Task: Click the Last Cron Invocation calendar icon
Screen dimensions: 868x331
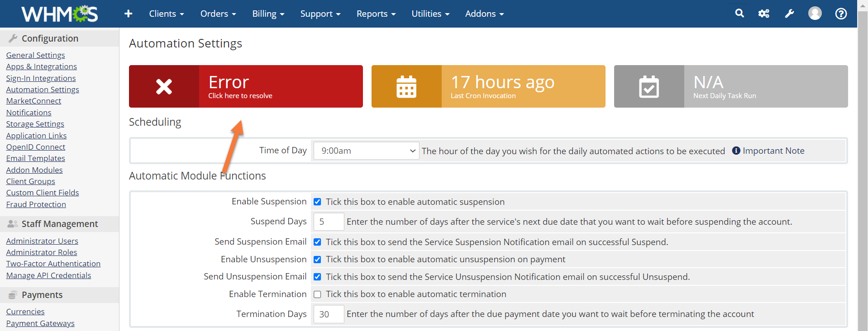Action: click(x=406, y=86)
